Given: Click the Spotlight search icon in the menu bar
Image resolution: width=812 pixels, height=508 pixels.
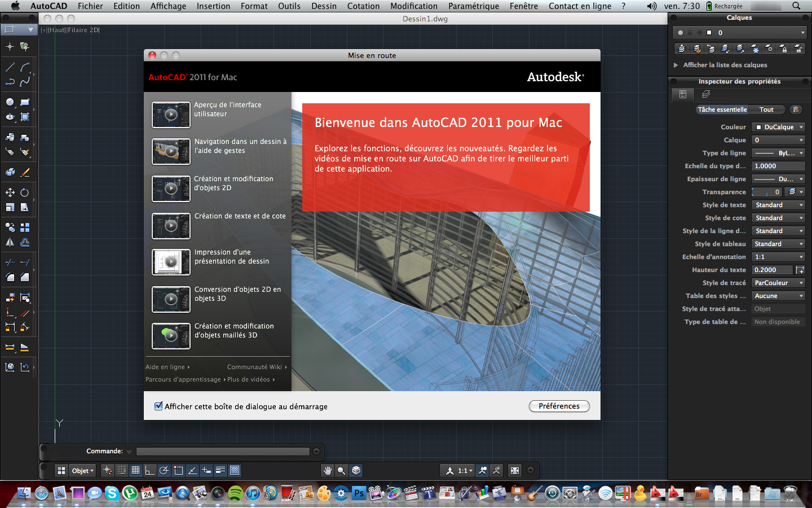Looking at the screenshot, I should (x=796, y=6).
